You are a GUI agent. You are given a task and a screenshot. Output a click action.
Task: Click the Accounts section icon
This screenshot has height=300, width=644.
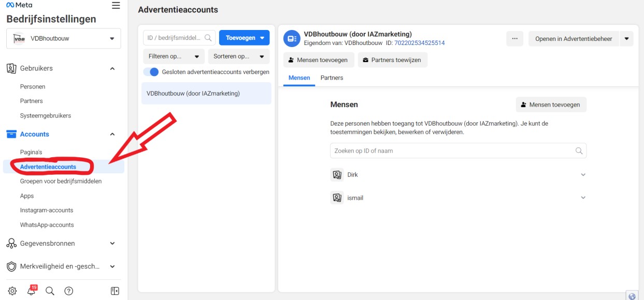[11, 134]
